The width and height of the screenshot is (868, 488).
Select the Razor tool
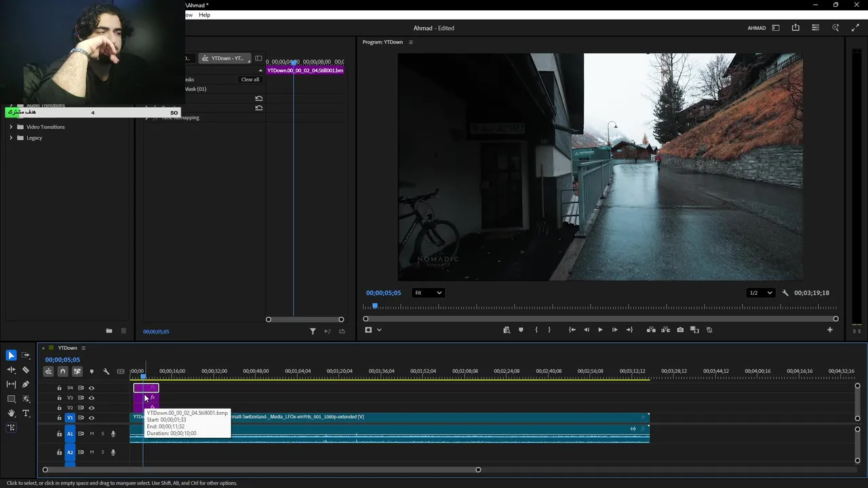(26, 370)
